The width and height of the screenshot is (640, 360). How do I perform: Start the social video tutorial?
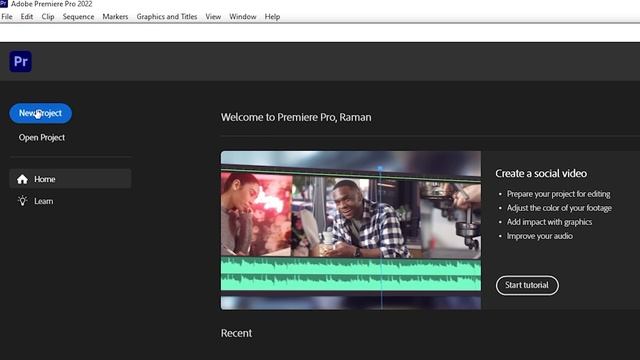click(527, 285)
